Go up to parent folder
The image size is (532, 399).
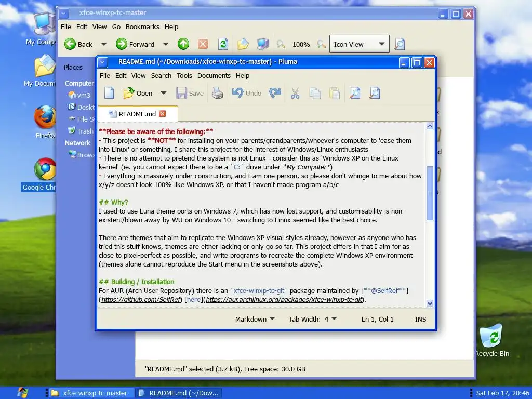183,44
